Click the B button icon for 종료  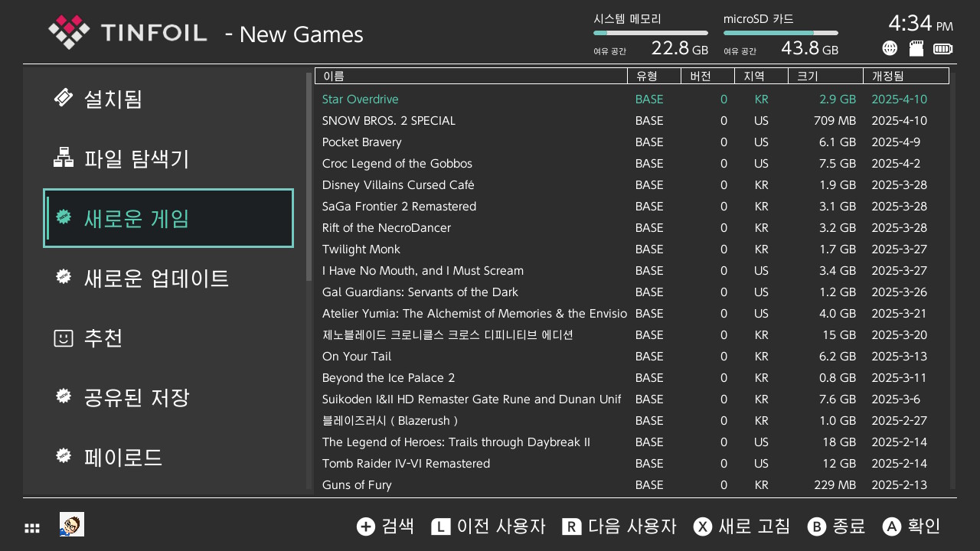(817, 527)
